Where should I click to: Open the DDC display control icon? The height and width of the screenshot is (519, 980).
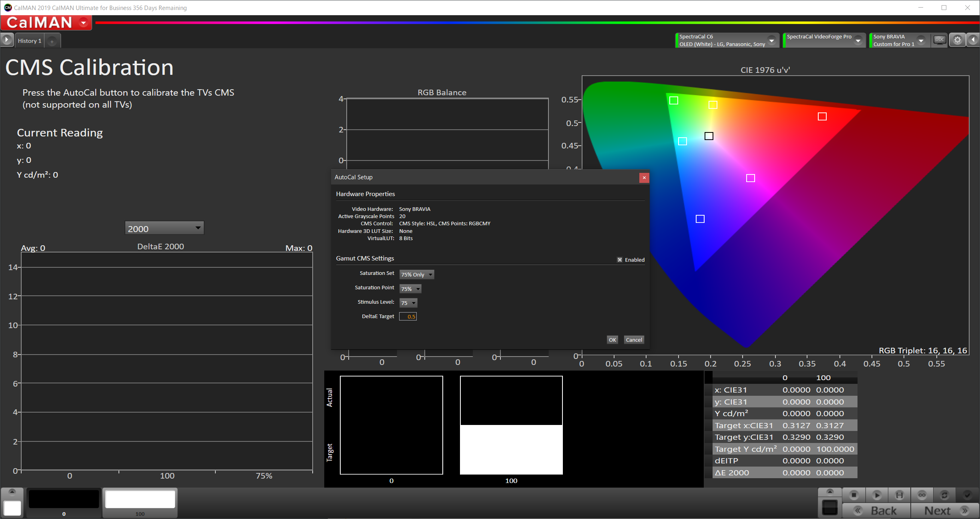click(x=940, y=40)
